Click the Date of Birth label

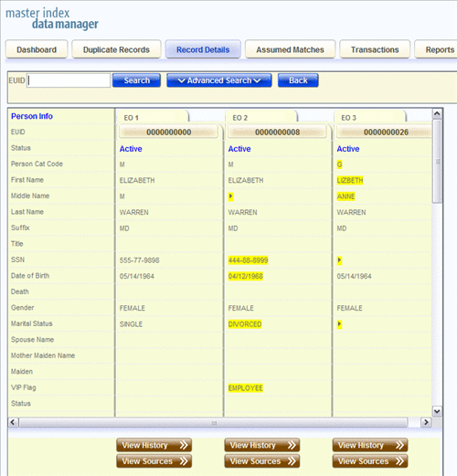30,276
